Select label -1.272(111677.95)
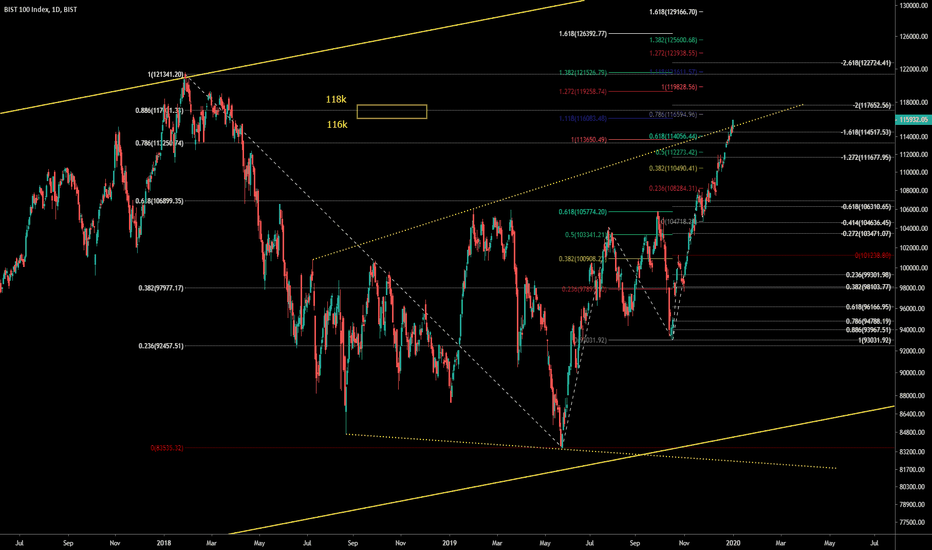Screen dimensions: 932x550 pos(867,157)
